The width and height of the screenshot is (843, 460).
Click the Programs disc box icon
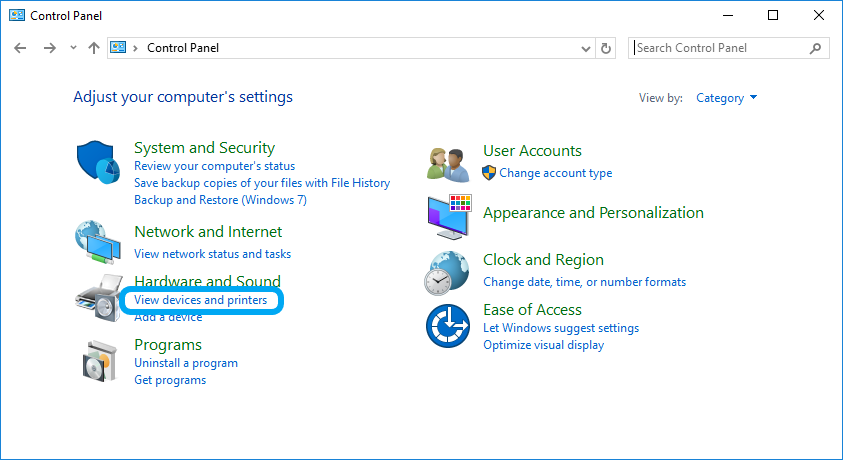(x=100, y=361)
